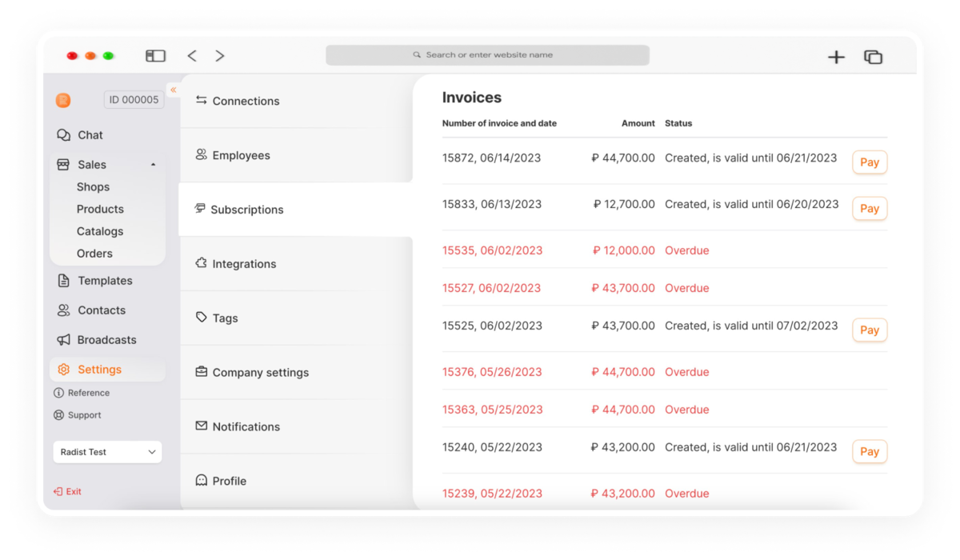Click the Contacts people icon
This screenshot has height=560, width=960.
[63, 310]
